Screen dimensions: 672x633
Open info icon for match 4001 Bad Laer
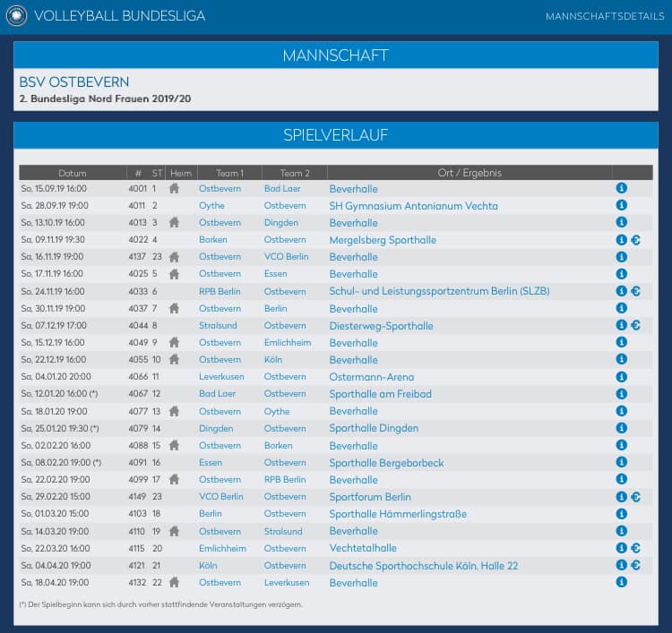click(x=622, y=188)
